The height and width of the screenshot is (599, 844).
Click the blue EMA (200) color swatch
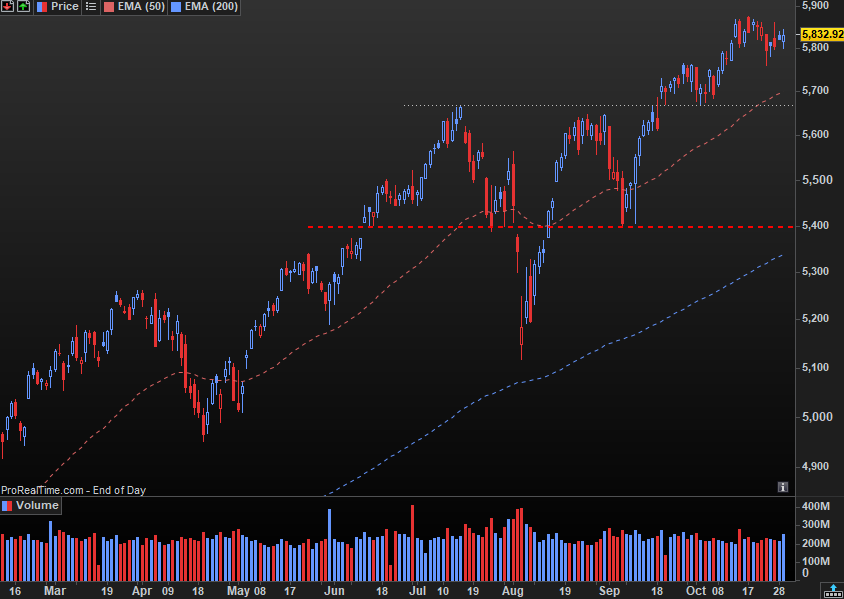pyautogui.click(x=177, y=6)
